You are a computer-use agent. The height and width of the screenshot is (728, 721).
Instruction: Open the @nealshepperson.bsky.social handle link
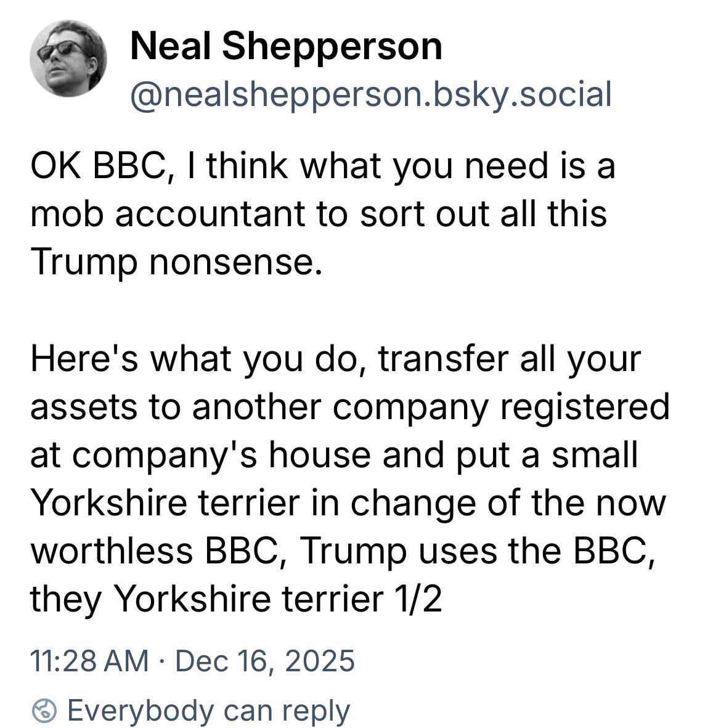click(x=370, y=94)
